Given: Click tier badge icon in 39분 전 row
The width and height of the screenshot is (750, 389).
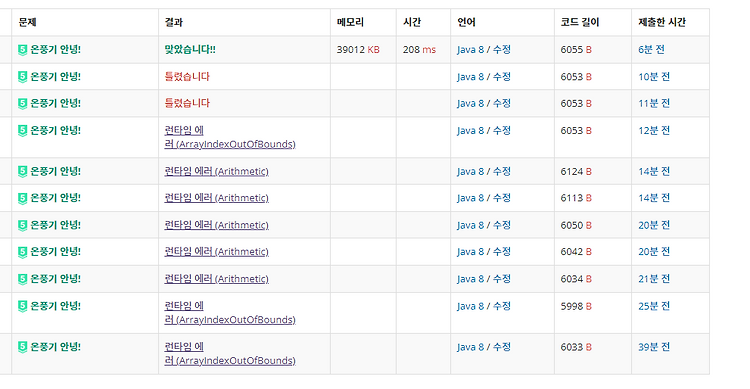Looking at the screenshot, I should [22, 347].
